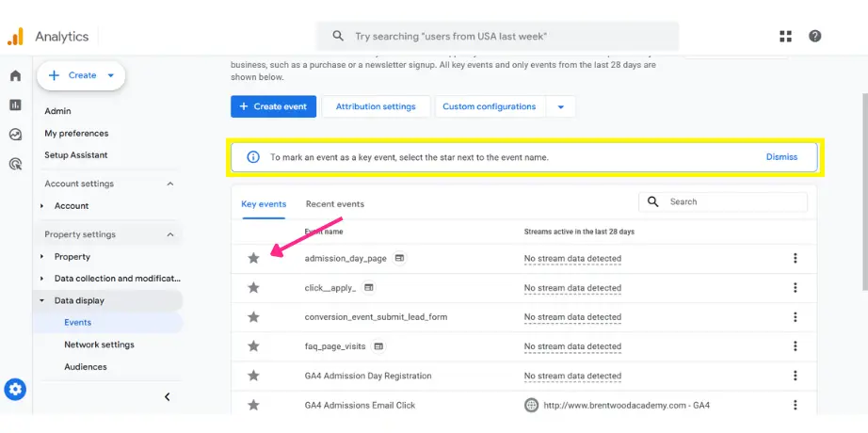
Task: Select Network settings in sidebar
Action: tap(99, 345)
